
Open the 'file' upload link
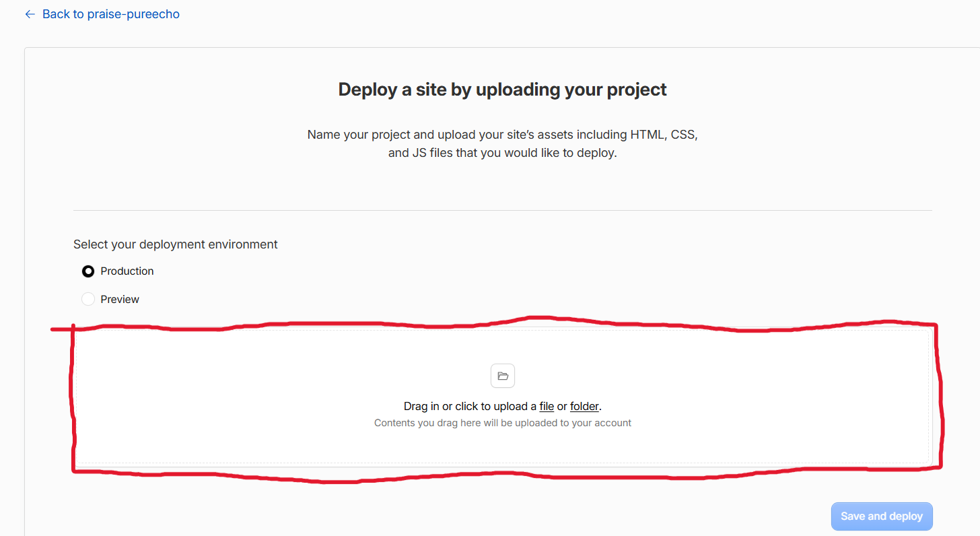547,407
